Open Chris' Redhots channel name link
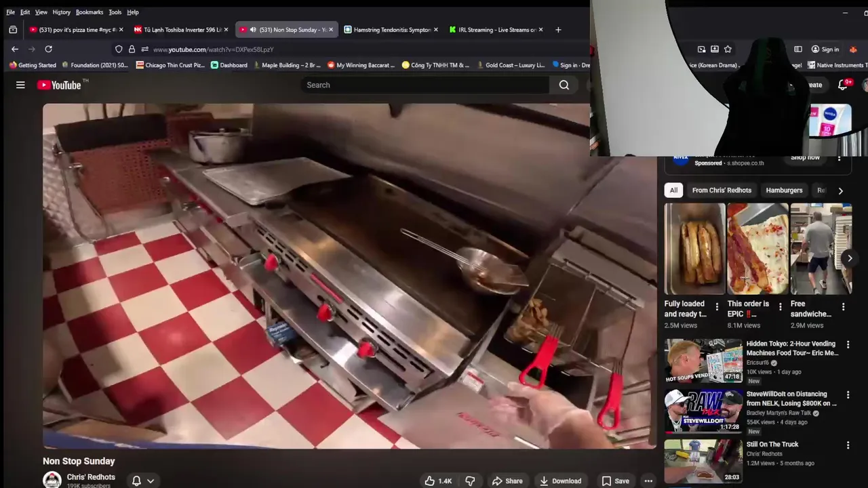Viewport: 868px width, 488px height. pyautogui.click(x=91, y=477)
